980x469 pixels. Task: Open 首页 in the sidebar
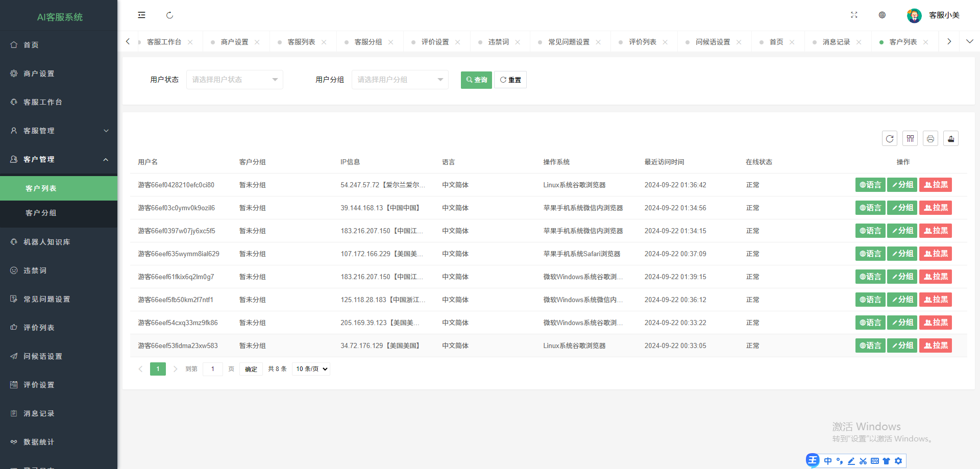click(x=59, y=45)
